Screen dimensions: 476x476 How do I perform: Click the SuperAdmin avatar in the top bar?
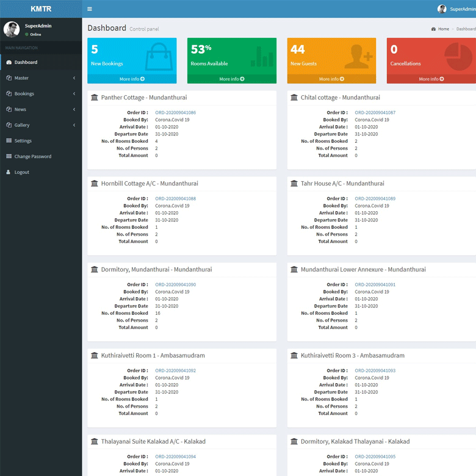click(442, 9)
